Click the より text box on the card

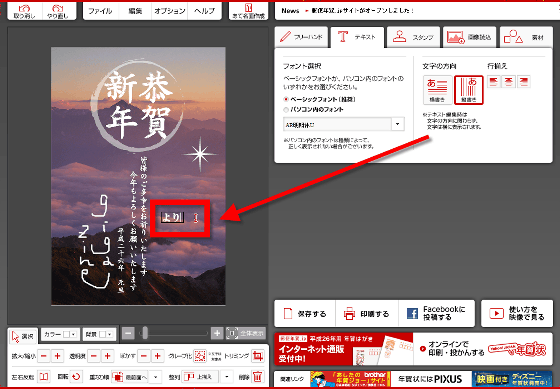172,217
